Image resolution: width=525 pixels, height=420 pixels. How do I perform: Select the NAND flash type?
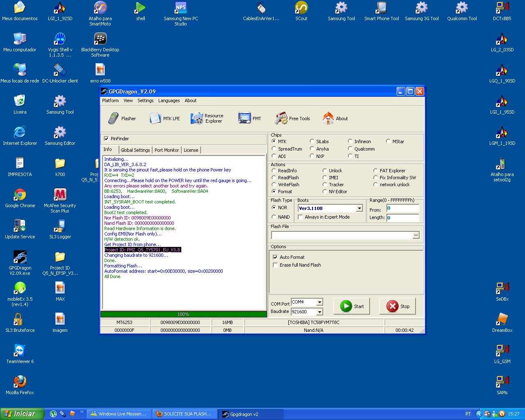pyautogui.click(x=274, y=217)
